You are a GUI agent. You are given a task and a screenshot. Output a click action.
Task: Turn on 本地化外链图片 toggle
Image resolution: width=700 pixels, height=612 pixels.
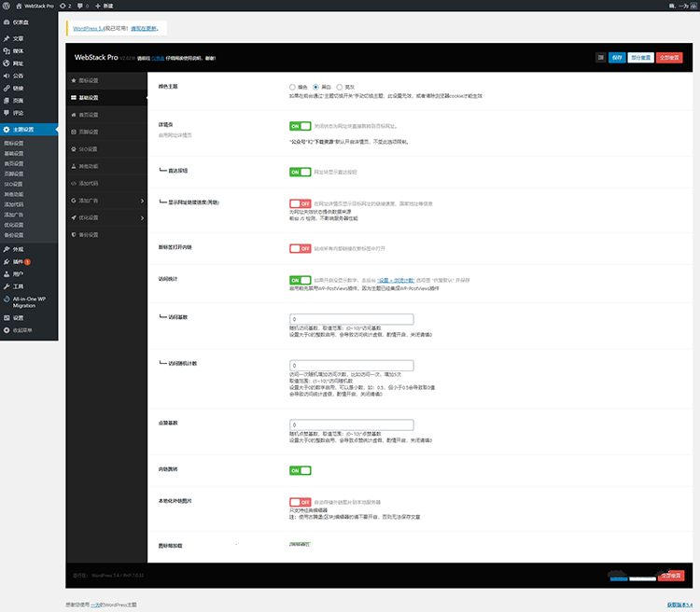[x=300, y=501]
